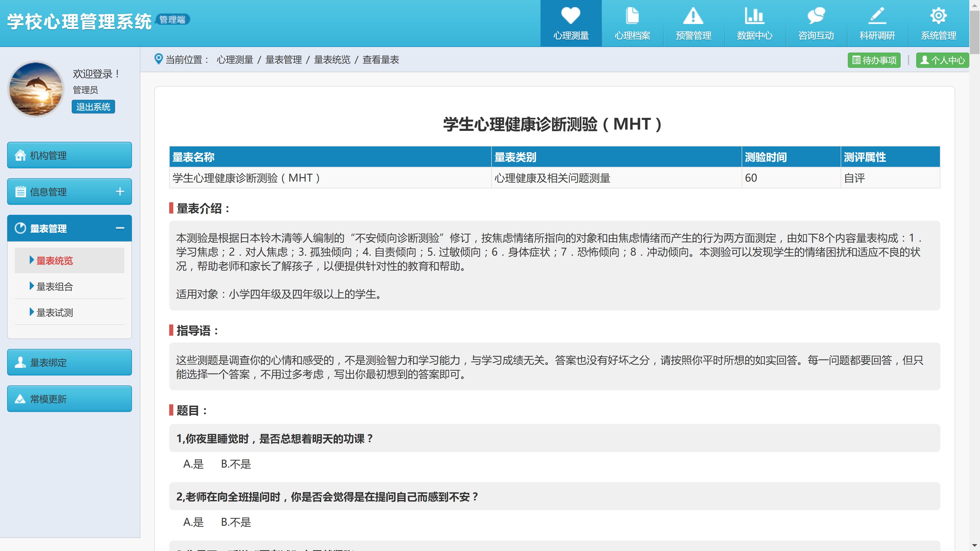Collapse 量表管理 with minus sign
Image resolution: width=980 pixels, height=551 pixels.
coord(120,228)
